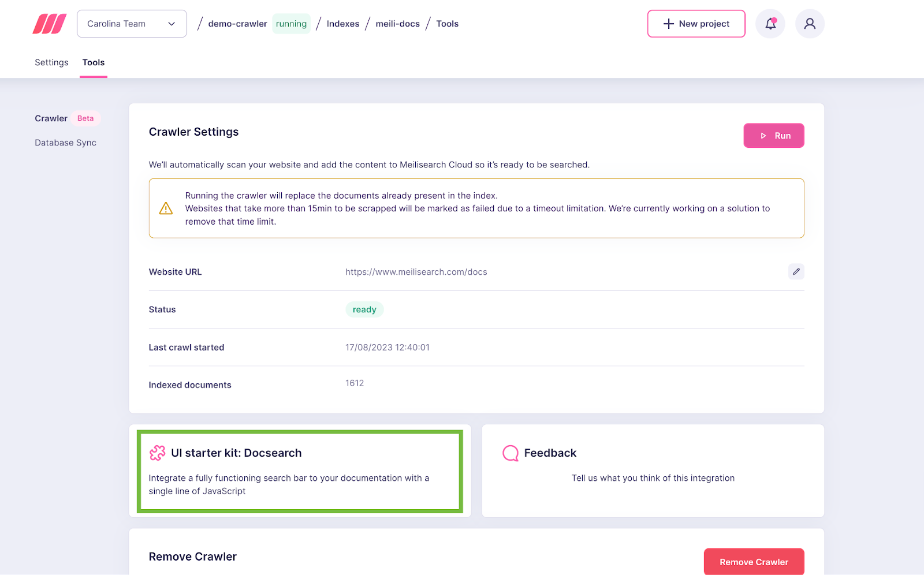924x575 pixels.
Task: Click the Beta badge next to Crawler
Action: click(x=85, y=118)
